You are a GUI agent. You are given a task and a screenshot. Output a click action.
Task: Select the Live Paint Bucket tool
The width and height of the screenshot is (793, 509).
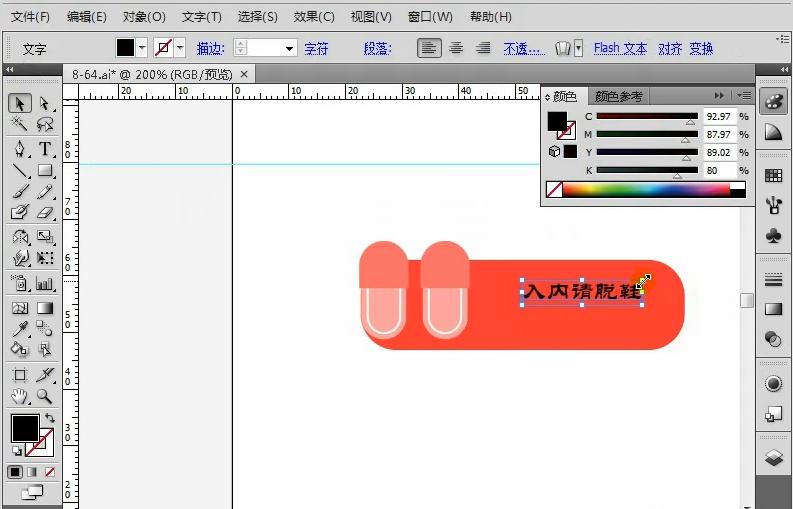[x=20, y=349]
